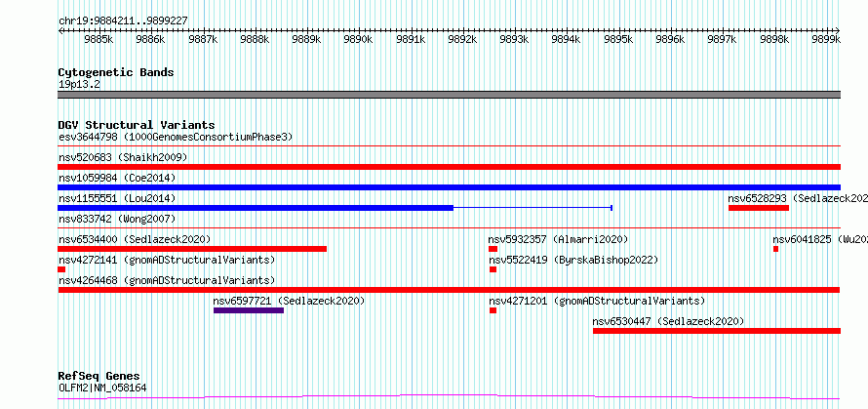
Task: Click the nsv5932357 small red marker
Action: click(493, 249)
